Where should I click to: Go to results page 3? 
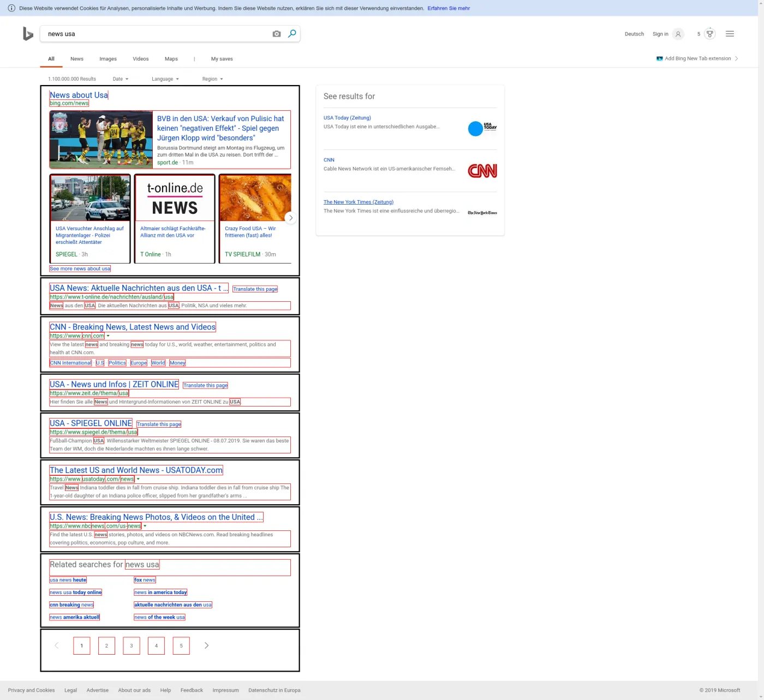[132, 645]
